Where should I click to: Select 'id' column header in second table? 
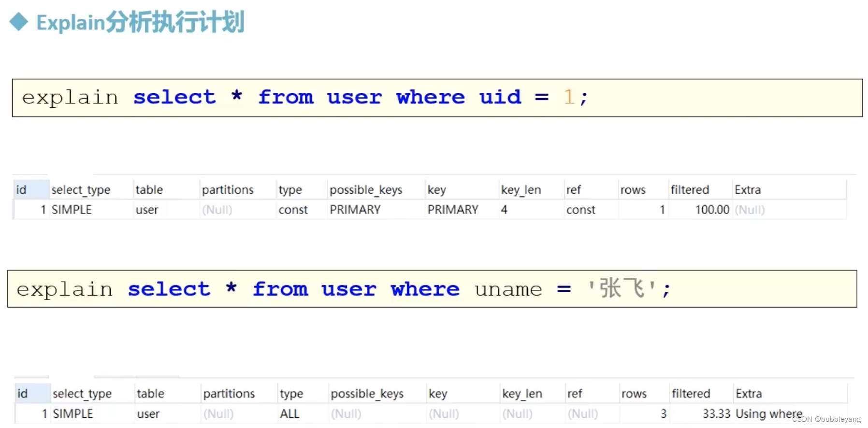(x=32, y=394)
